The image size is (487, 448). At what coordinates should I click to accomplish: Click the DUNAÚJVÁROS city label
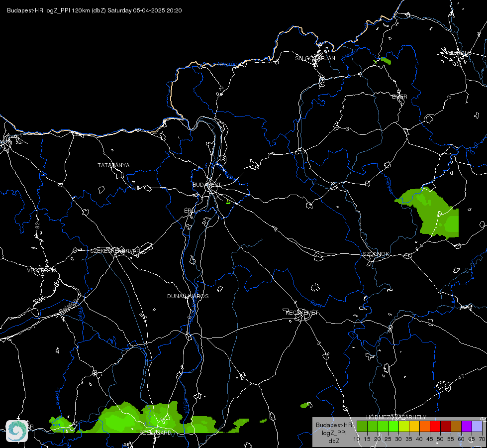[x=188, y=296]
